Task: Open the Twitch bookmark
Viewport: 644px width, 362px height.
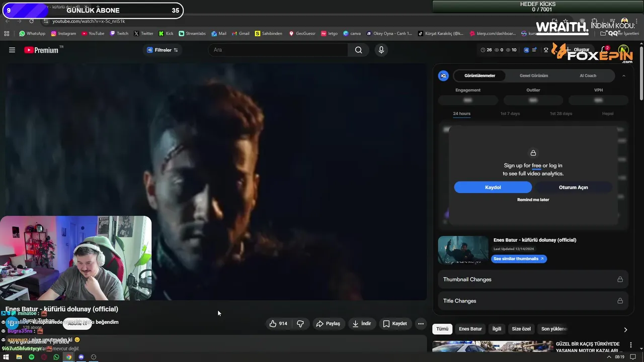Action: click(119, 34)
